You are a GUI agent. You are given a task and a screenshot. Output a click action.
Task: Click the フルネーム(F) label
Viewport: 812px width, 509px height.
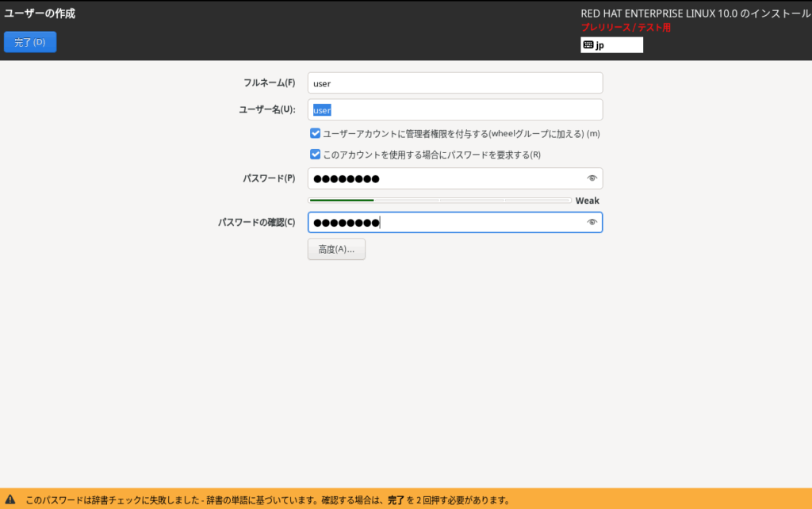click(269, 83)
